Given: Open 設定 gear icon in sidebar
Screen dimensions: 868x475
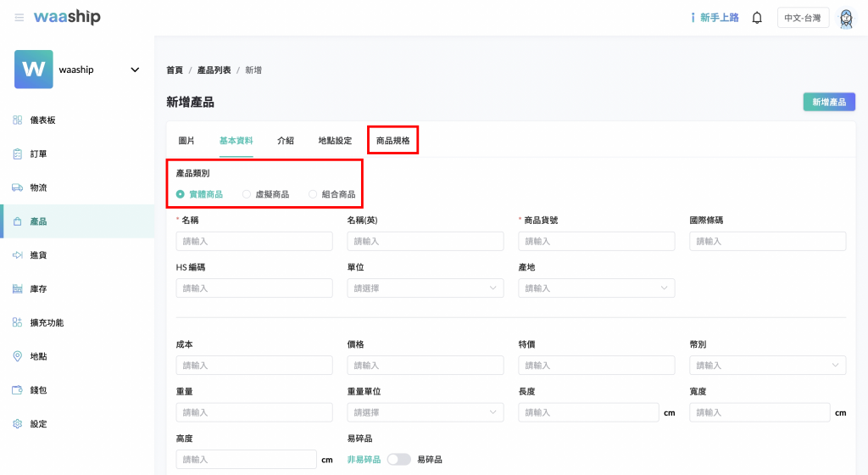Looking at the screenshot, I should (x=17, y=424).
